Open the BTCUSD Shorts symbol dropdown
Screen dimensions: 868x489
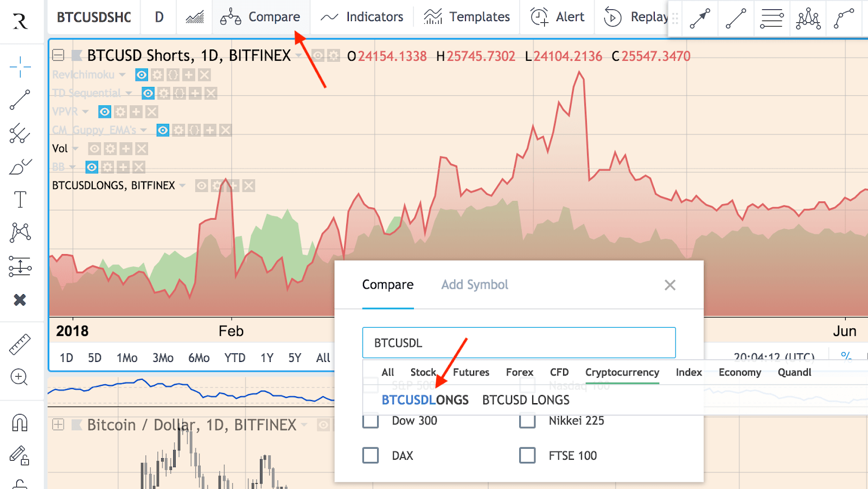point(299,56)
